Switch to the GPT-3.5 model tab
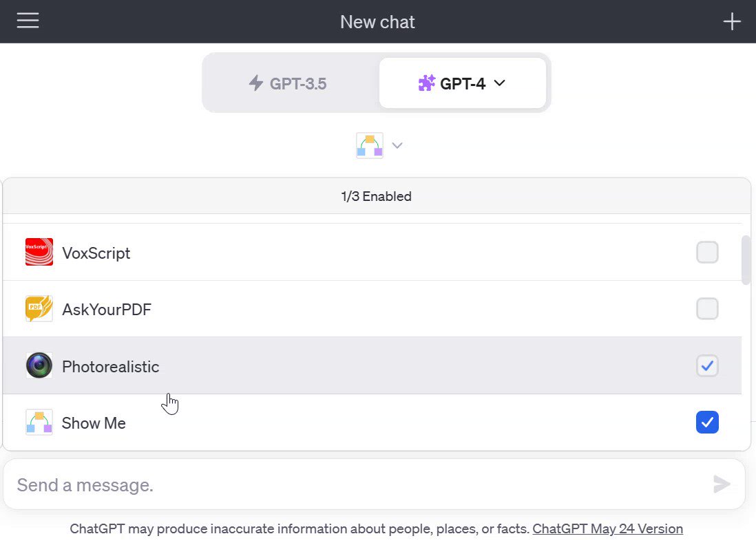The image size is (756, 545). coord(288,83)
